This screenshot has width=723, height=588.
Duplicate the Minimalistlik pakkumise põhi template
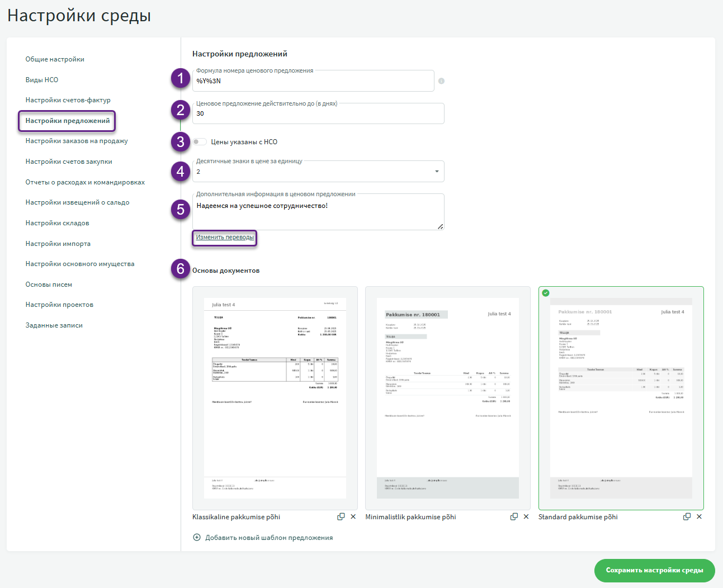tap(514, 517)
